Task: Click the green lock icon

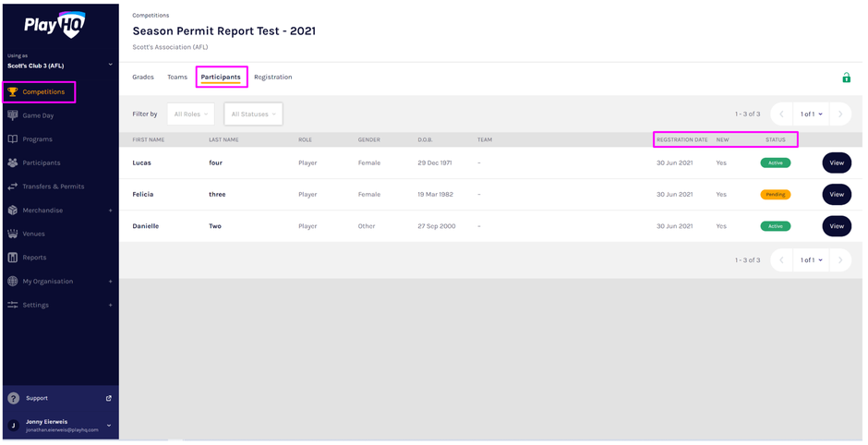Action: click(x=846, y=78)
